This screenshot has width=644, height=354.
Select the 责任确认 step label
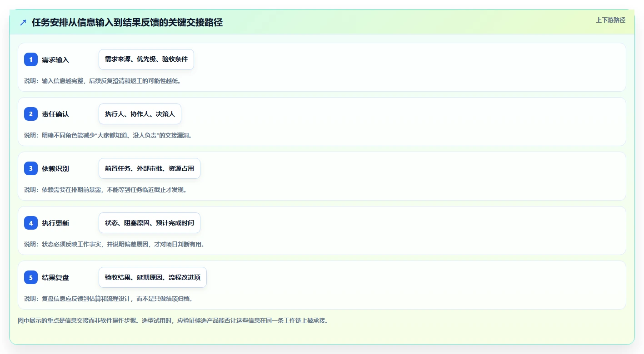click(x=55, y=114)
